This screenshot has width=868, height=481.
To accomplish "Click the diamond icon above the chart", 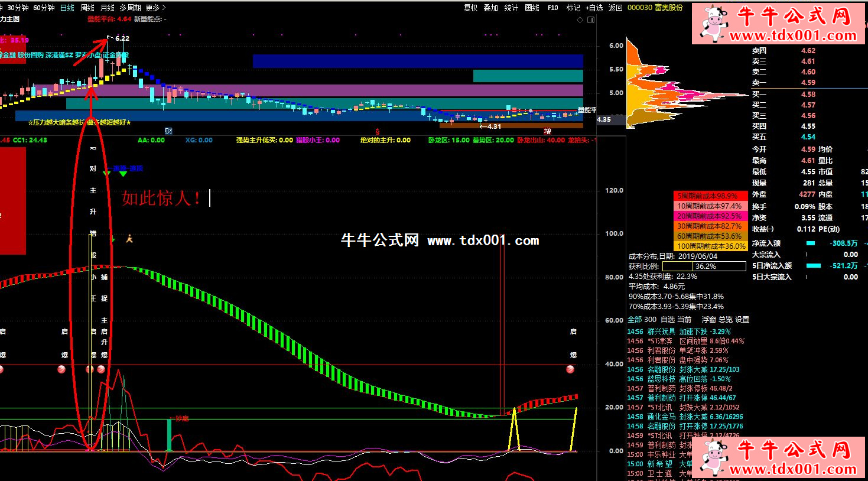I will click(580, 19).
